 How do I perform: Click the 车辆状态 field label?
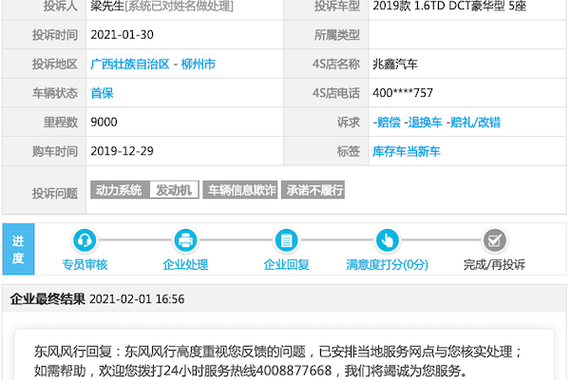pyautogui.click(x=55, y=93)
